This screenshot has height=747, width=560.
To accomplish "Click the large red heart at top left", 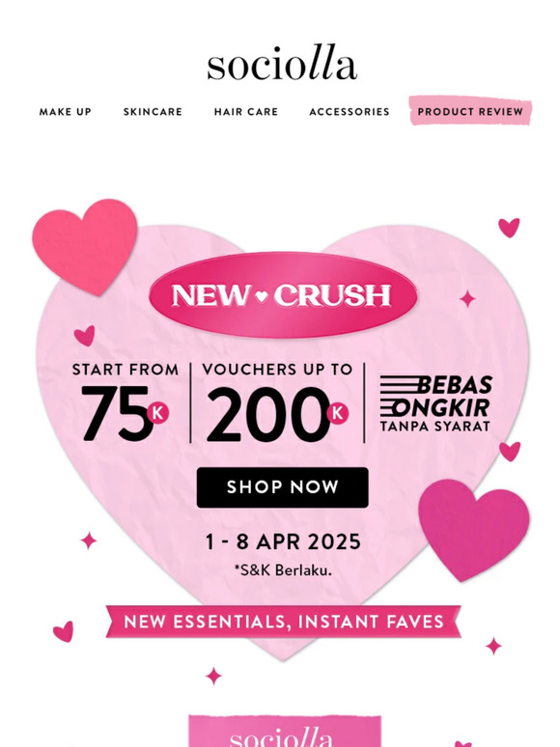I will coord(86,247).
